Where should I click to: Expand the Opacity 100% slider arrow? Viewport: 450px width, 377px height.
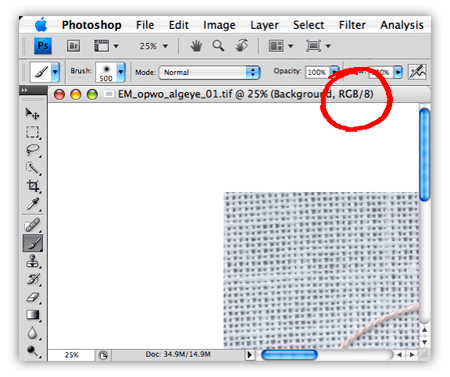334,72
